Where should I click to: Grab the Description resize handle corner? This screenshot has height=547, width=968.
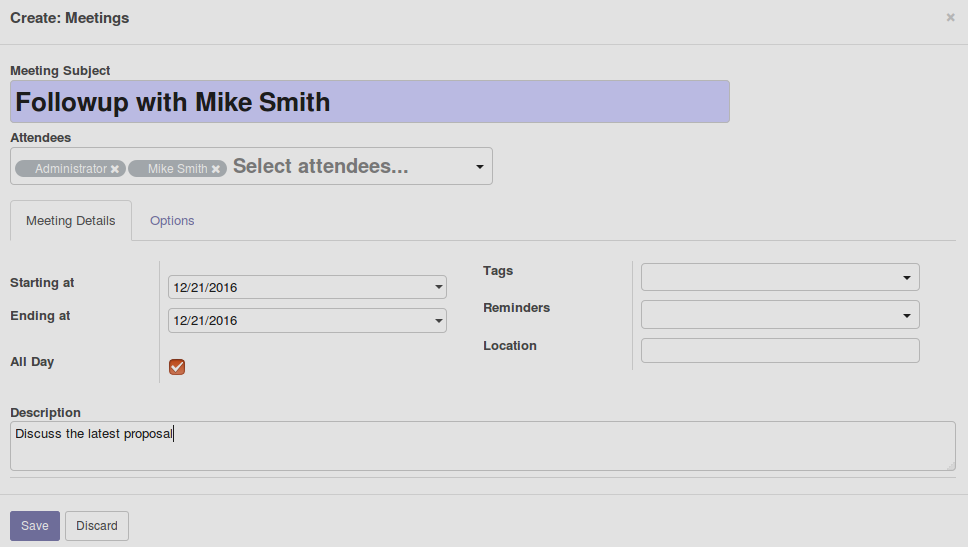pyautogui.click(x=951, y=466)
